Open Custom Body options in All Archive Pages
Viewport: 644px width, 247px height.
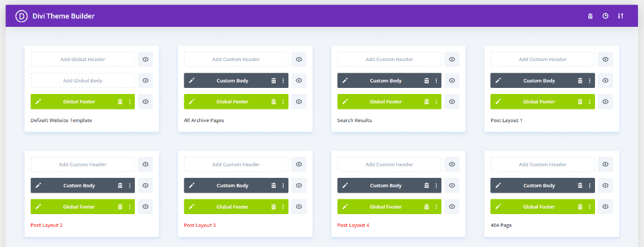(x=283, y=81)
